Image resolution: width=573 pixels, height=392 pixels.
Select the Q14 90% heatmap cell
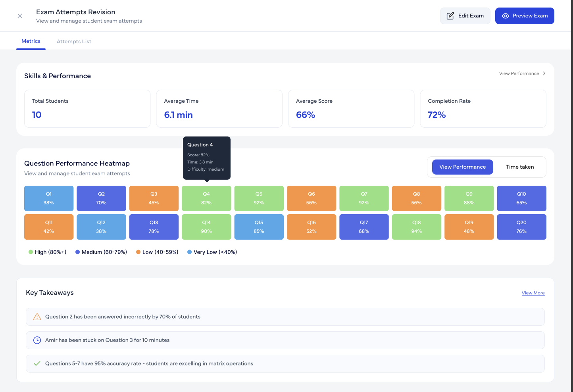click(x=206, y=227)
